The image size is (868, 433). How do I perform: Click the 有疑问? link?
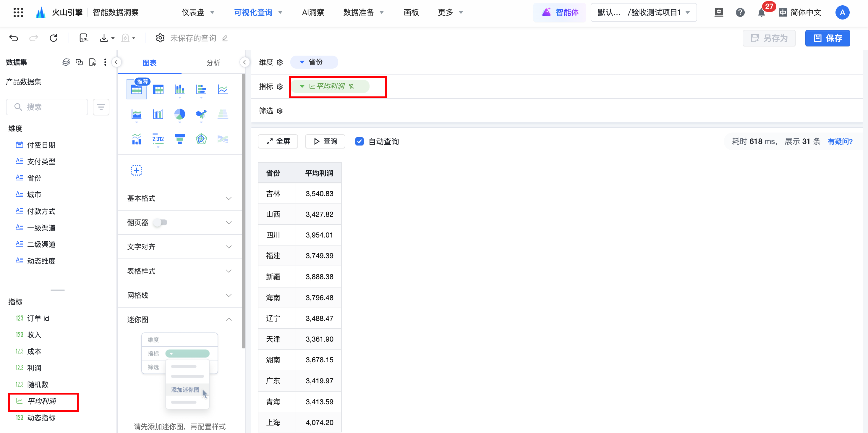(x=840, y=142)
